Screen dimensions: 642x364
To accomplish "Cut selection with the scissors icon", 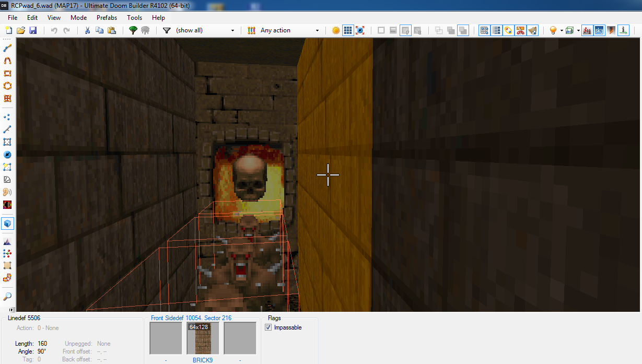I will tap(87, 30).
